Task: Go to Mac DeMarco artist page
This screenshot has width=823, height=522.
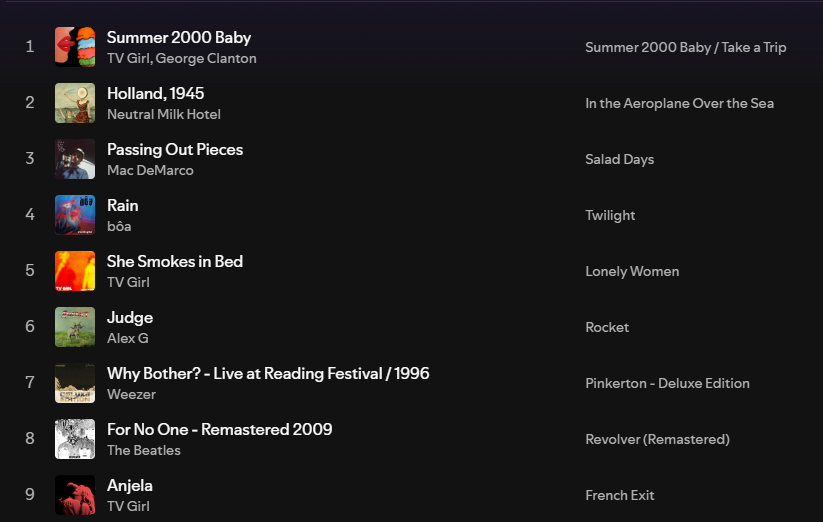Action: coord(150,171)
